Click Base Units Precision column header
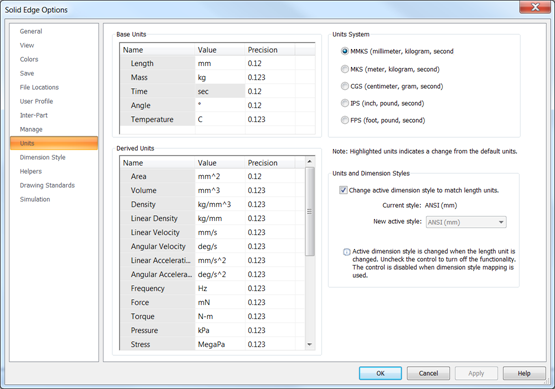555x389 pixels. 270,50
